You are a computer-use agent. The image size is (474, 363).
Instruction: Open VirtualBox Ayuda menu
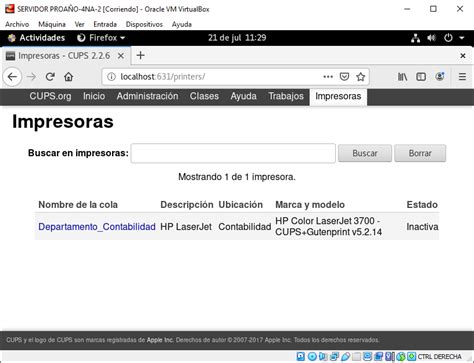pyautogui.click(x=182, y=24)
